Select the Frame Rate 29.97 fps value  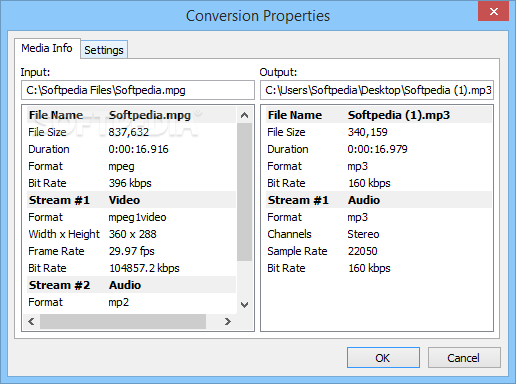pyautogui.click(x=132, y=251)
